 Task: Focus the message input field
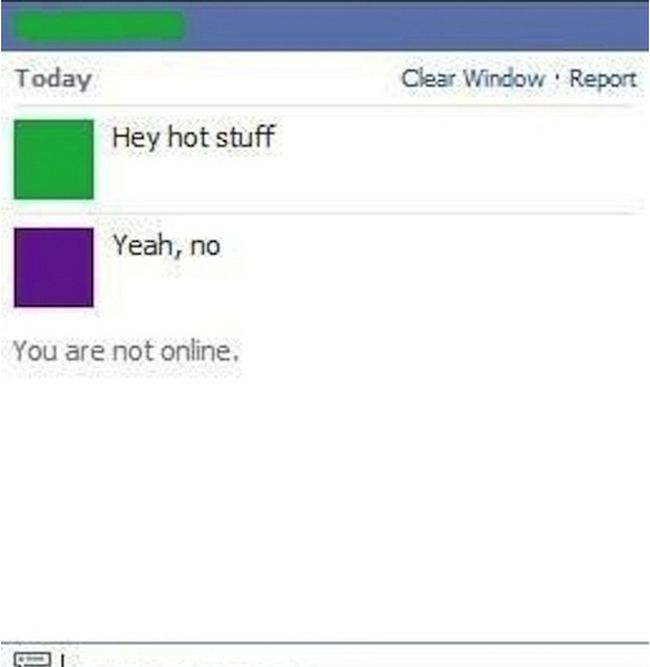pyautogui.click(x=355, y=657)
